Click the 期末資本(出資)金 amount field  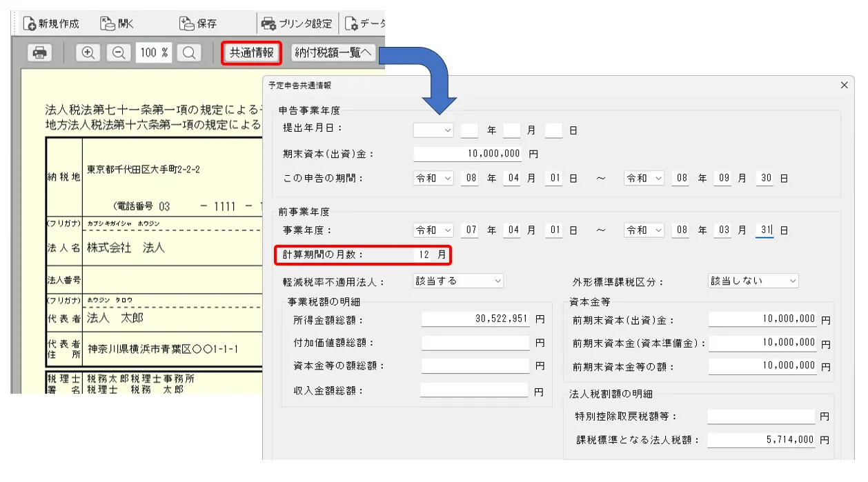pos(468,154)
